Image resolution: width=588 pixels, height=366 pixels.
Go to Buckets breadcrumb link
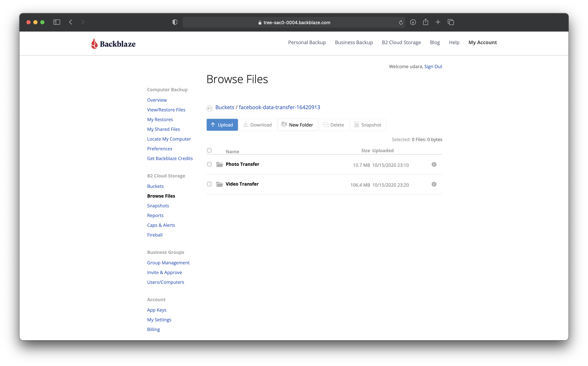click(225, 107)
